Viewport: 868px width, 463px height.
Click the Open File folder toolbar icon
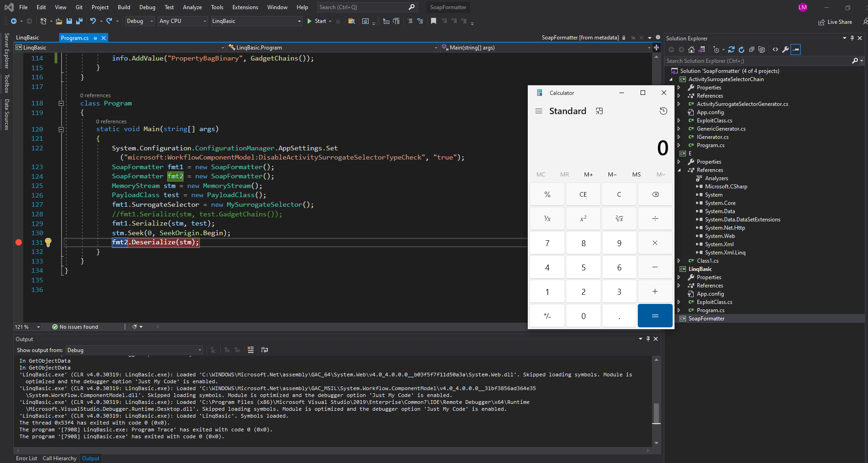pos(59,21)
